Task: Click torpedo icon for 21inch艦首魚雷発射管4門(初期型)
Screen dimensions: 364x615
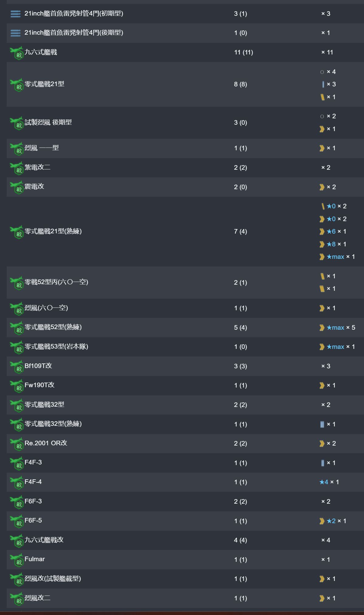Action: pos(15,14)
